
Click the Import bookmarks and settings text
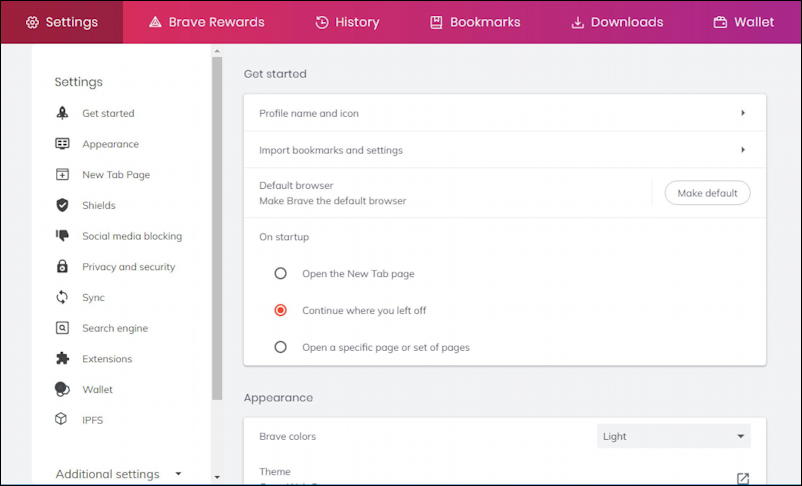(x=331, y=150)
